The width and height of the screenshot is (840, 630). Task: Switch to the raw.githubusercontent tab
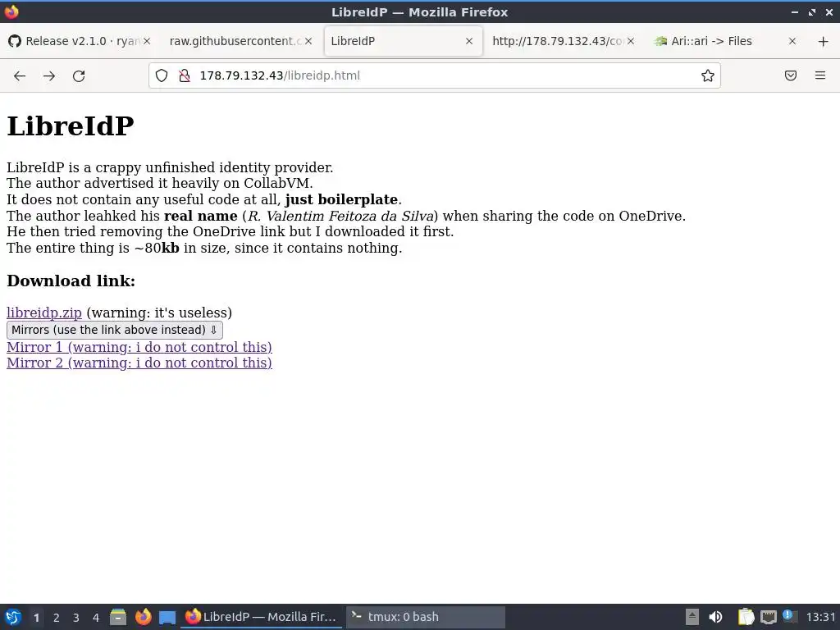click(x=241, y=41)
